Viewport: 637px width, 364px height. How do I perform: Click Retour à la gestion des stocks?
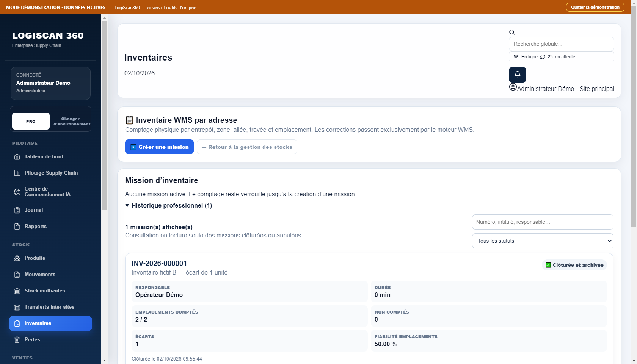247,147
